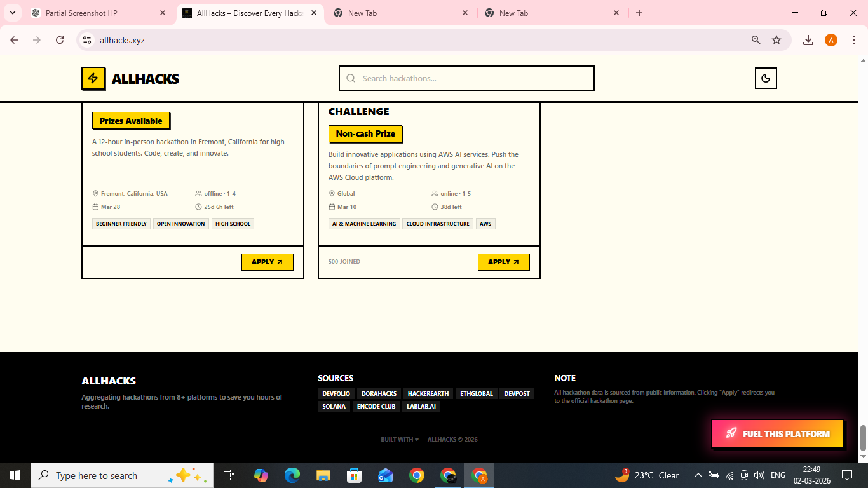Click APPLY on the AWS challenge card
The image size is (868, 488).
tap(504, 262)
